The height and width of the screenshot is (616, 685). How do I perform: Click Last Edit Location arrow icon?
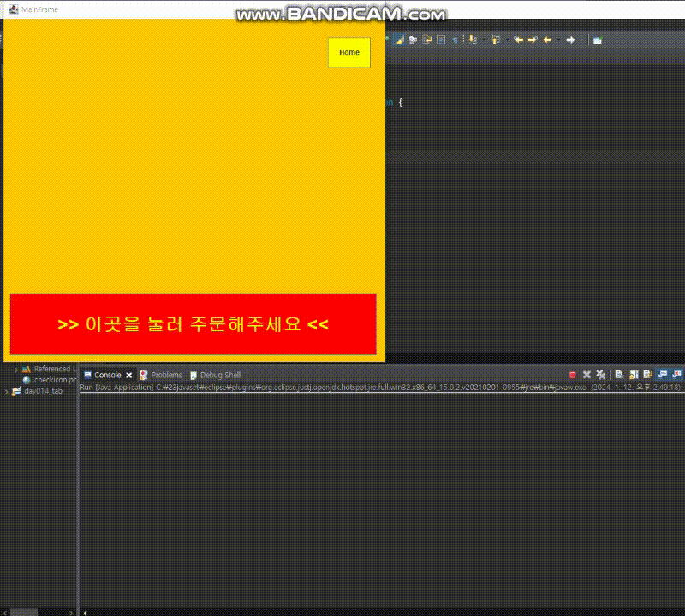(519, 39)
